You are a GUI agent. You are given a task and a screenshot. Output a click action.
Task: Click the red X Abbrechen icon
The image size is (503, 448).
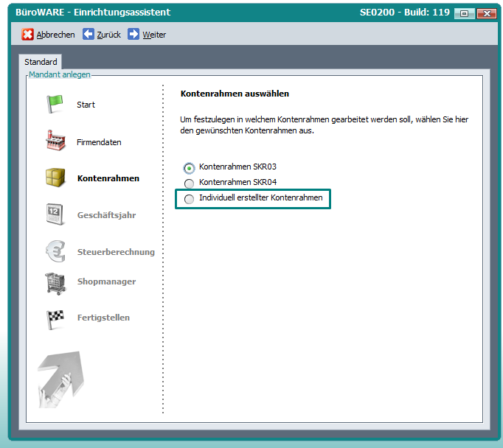point(27,35)
